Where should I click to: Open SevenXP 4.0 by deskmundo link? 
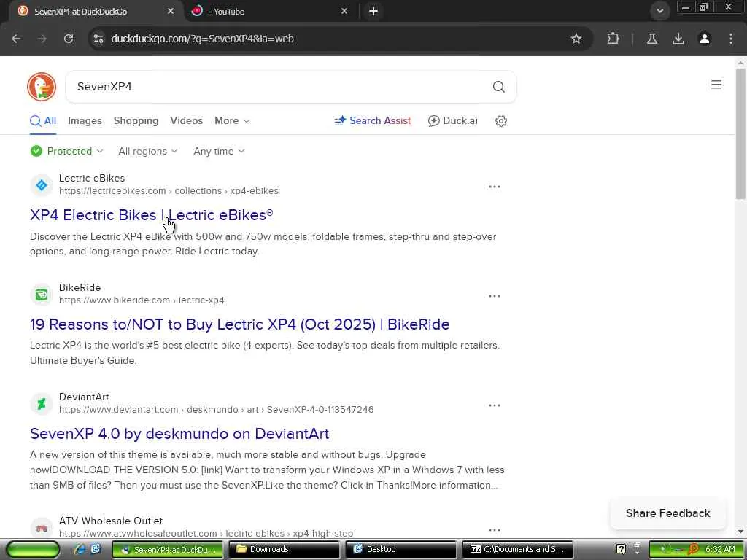pyautogui.click(x=179, y=435)
